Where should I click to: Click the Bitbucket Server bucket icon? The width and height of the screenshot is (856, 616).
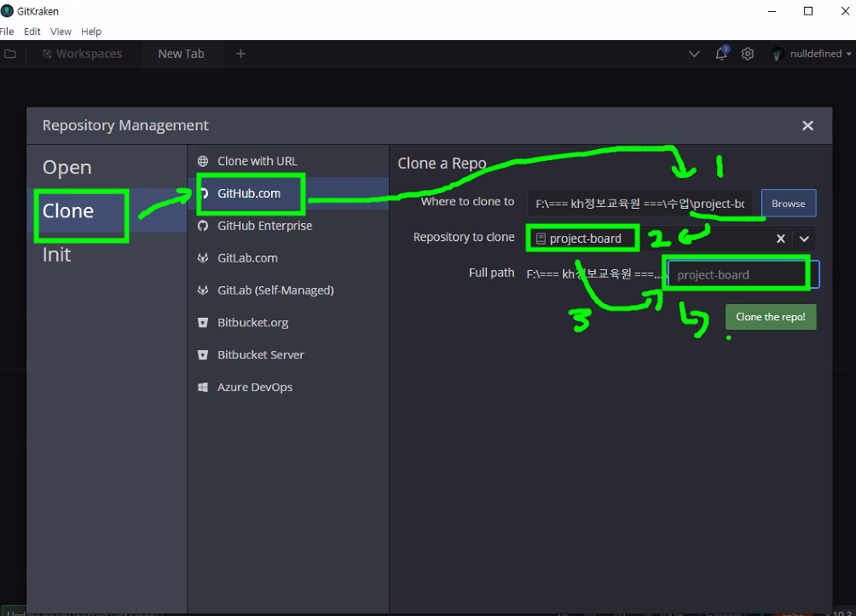[203, 354]
